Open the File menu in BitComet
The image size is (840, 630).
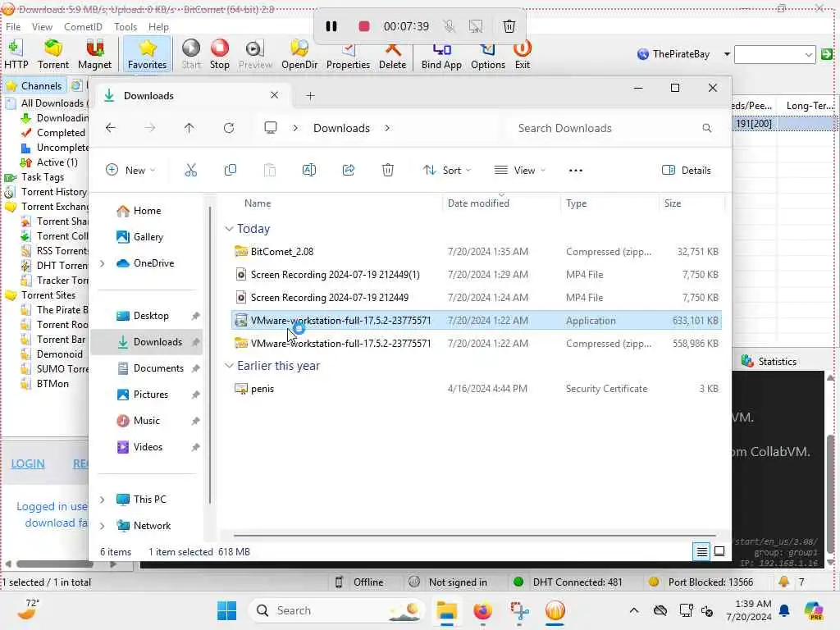tap(13, 27)
